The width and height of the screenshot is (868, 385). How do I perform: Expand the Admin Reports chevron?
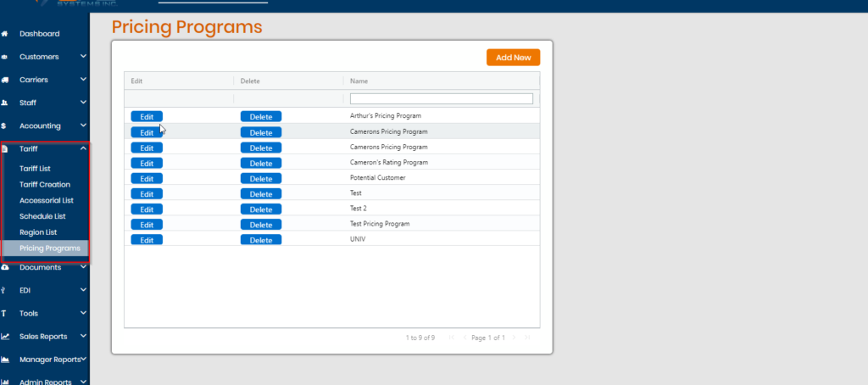(x=83, y=382)
